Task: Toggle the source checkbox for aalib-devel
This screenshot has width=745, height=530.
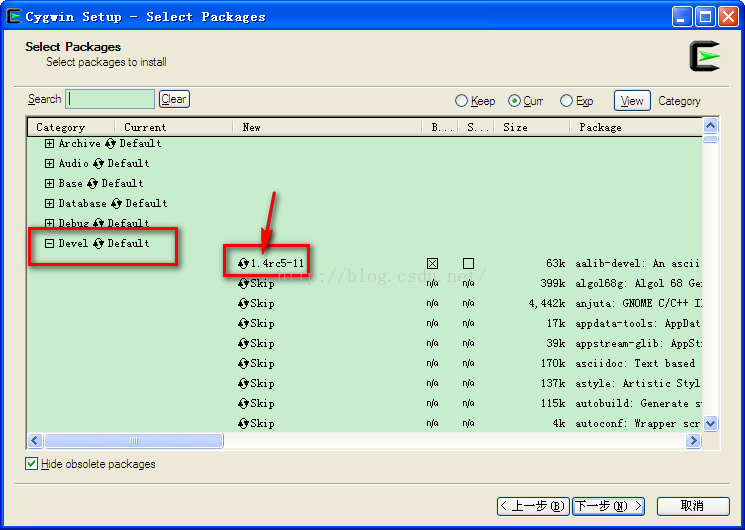Action: (x=468, y=263)
